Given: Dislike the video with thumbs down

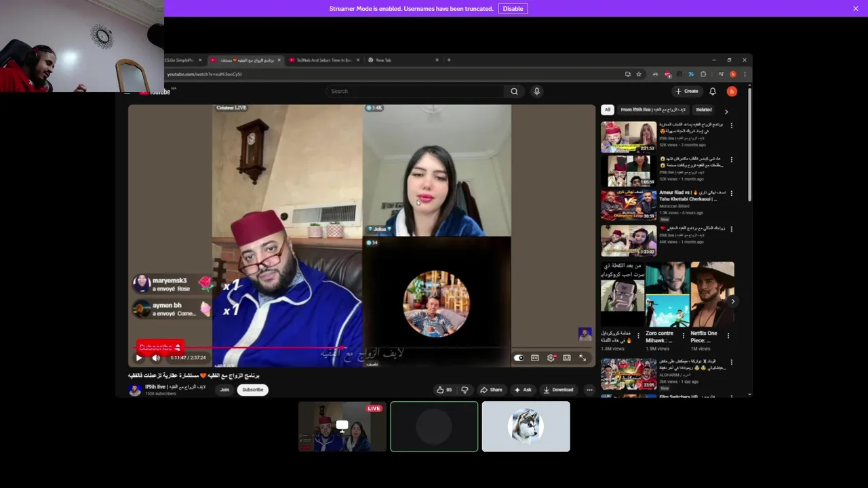Looking at the screenshot, I should point(465,390).
